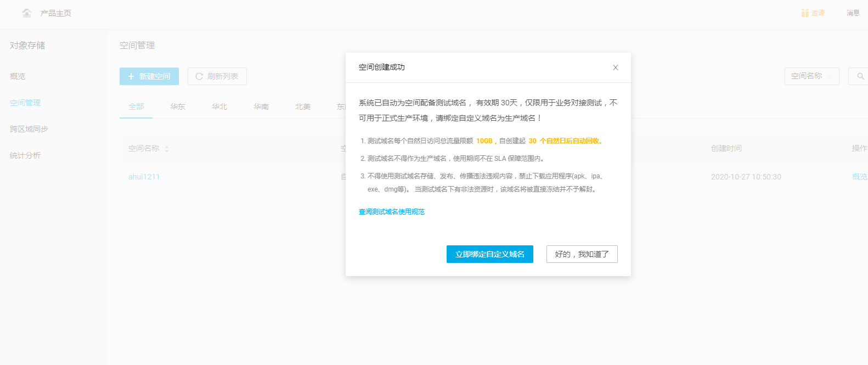The height and width of the screenshot is (365, 868).
Task: Select the 华南 region tab
Action: tap(261, 106)
